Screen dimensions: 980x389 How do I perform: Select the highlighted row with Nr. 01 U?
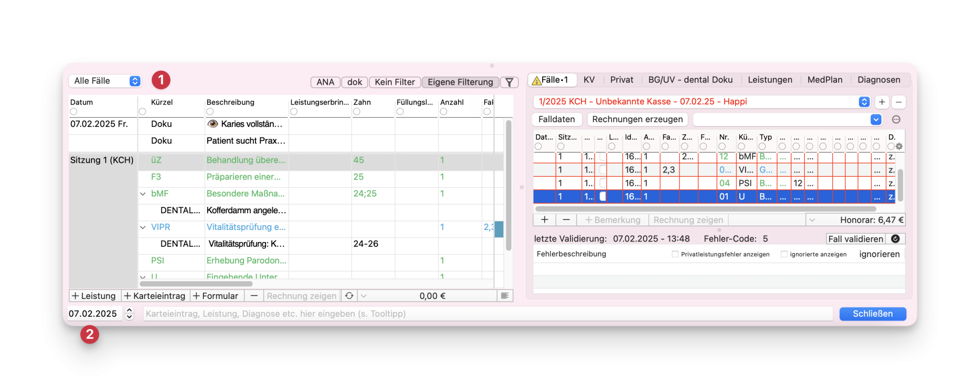click(x=714, y=196)
